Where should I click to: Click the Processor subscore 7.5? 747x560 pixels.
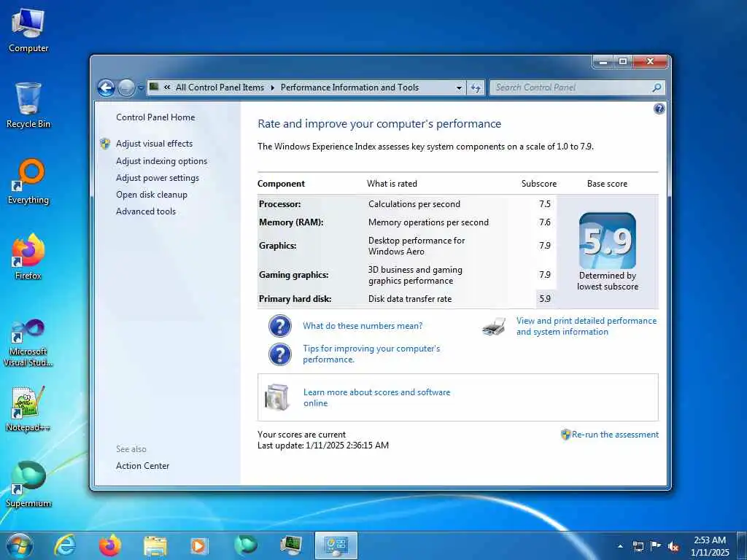[x=545, y=204]
